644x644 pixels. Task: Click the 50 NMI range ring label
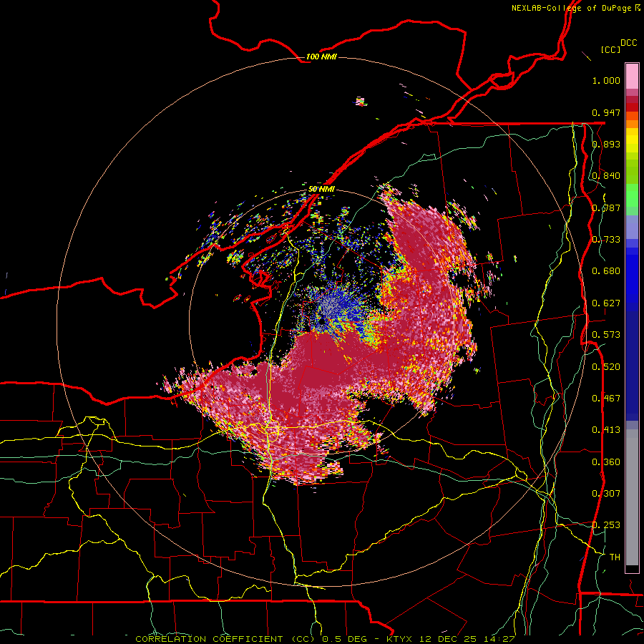321,189
